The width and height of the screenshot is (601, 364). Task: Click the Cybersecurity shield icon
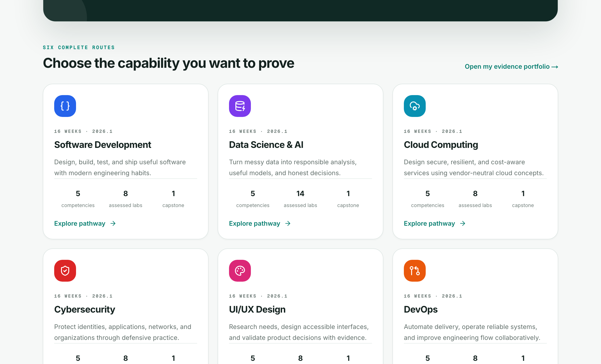[x=65, y=271]
